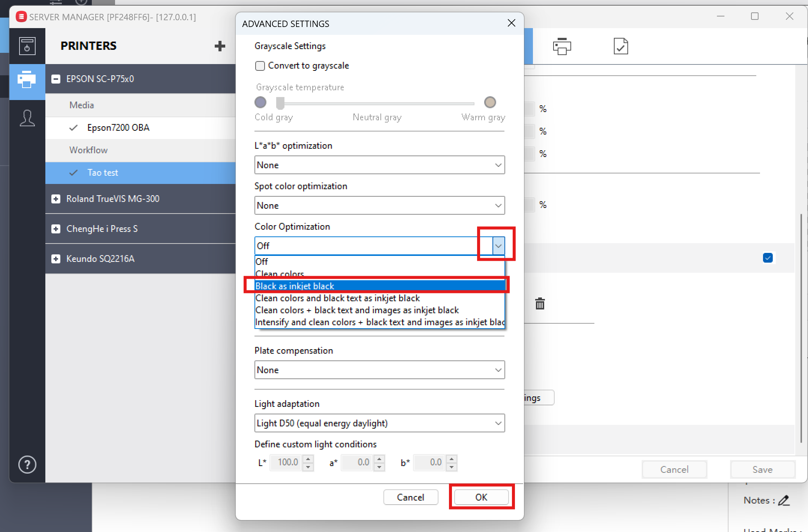Click the printer settings toolbar icon
Image resolution: width=808 pixels, height=532 pixels.
click(562, 46)
